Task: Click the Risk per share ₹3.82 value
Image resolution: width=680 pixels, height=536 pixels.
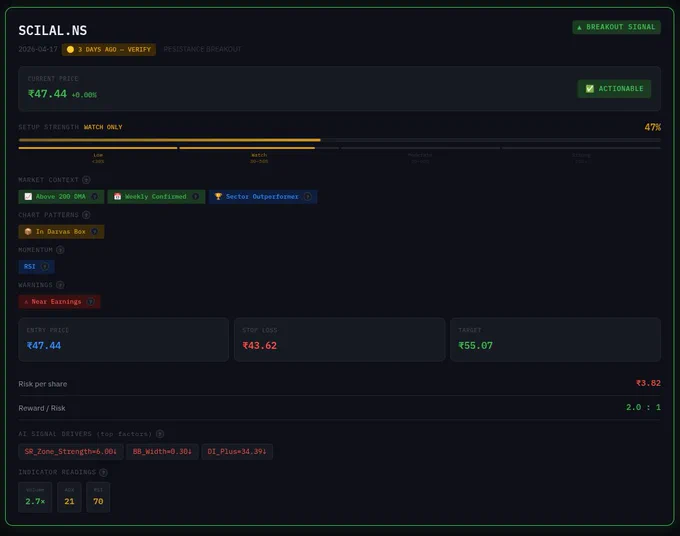Action: [x=648, y=383]
